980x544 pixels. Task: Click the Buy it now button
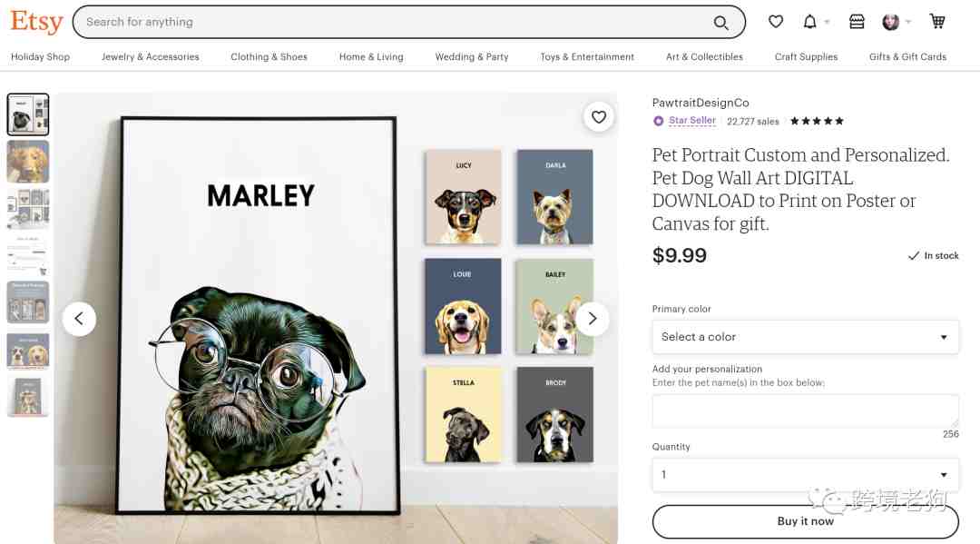pos(805,521)
